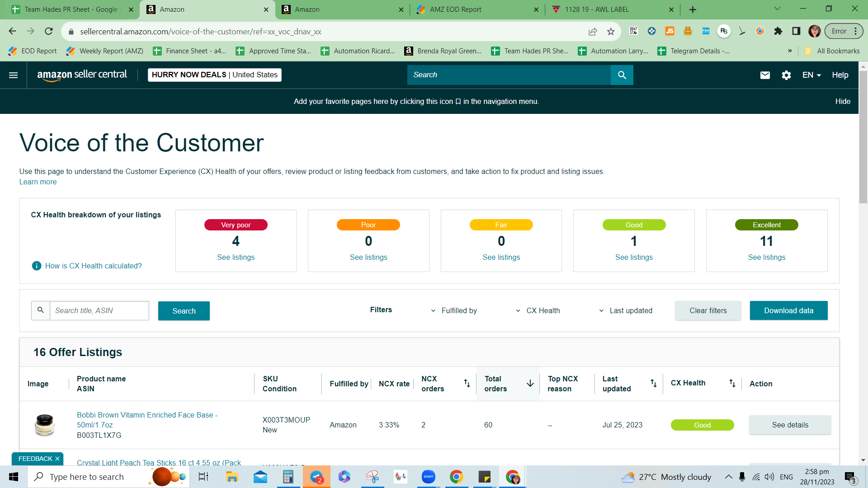
Task: Open the Seller Central hamburger navigation menu
Action: click(x=14, y=75)
